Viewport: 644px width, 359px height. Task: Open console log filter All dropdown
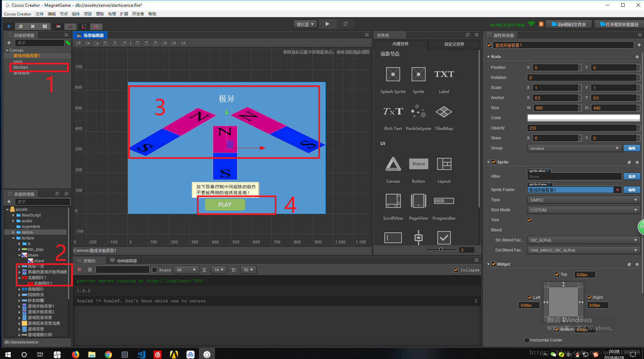[186, 270]
